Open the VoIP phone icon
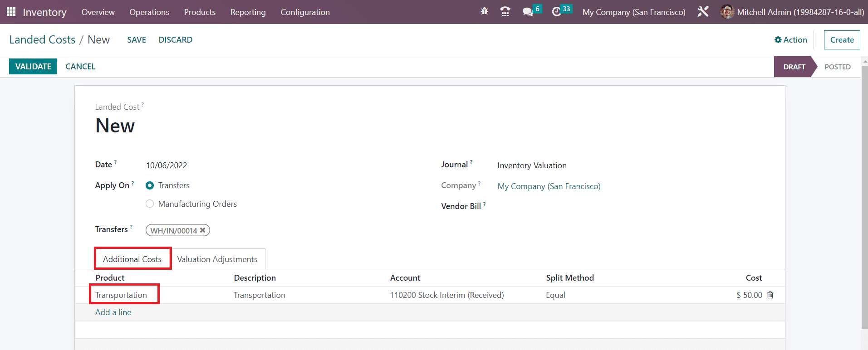The height and width of the screenshot is (350, 868). (x=505, y=12)
